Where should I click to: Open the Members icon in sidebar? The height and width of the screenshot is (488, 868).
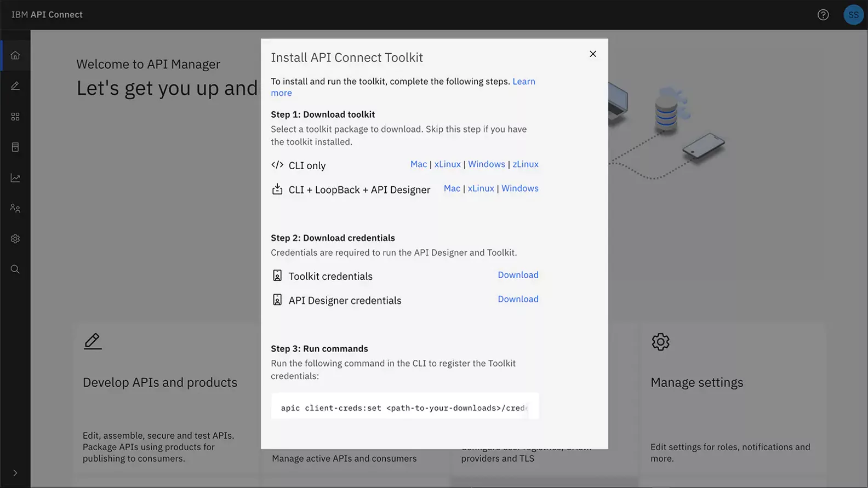(15, 208)
